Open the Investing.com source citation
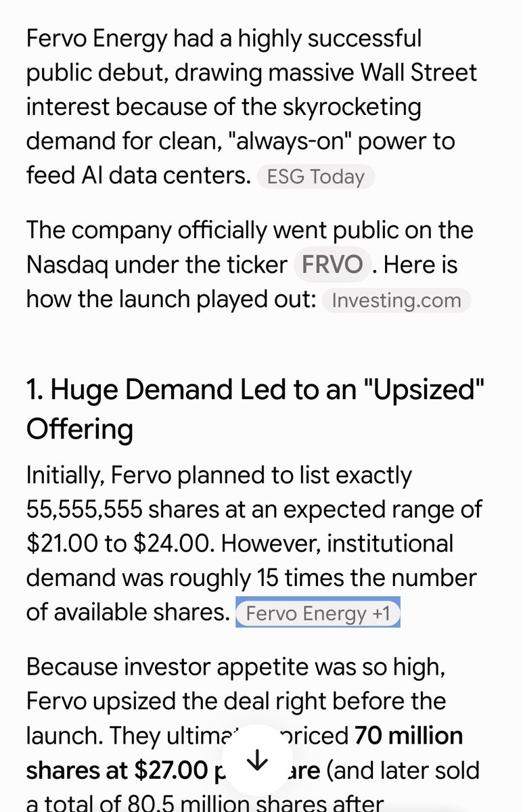Image resolution: width=521 pixels, height=812 pixels. pos(396,300)
